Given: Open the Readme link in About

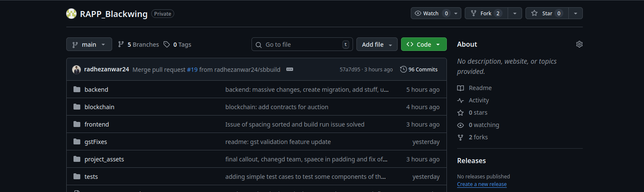Looking at the screenshot, I should coord(480,88).
